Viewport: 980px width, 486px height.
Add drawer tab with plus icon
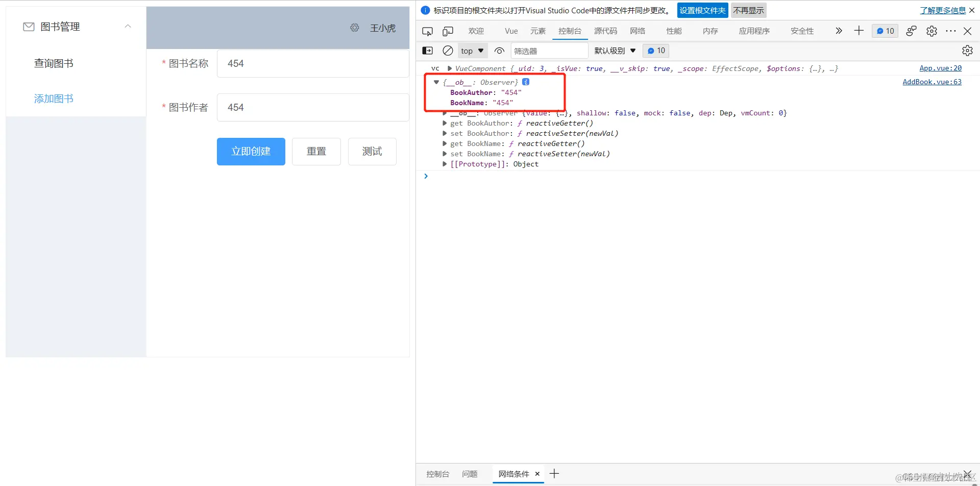(x=554, y=474)
